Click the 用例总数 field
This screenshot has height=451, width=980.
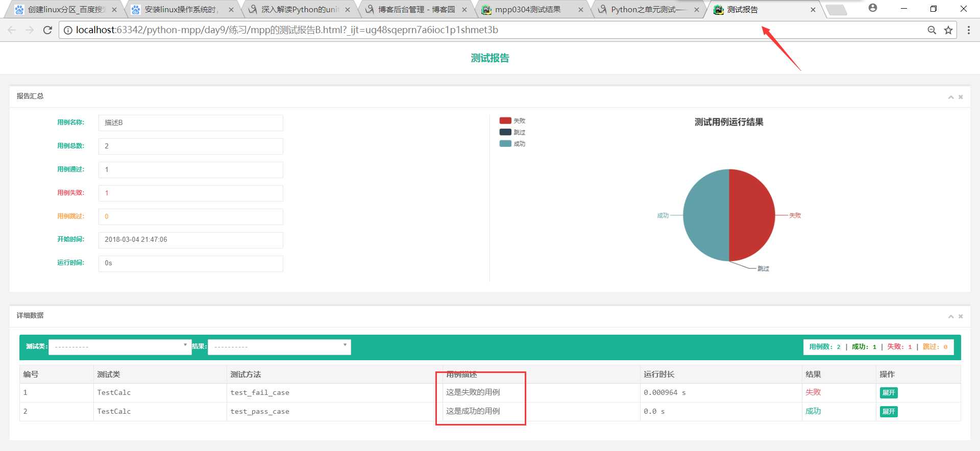[190, 146]
